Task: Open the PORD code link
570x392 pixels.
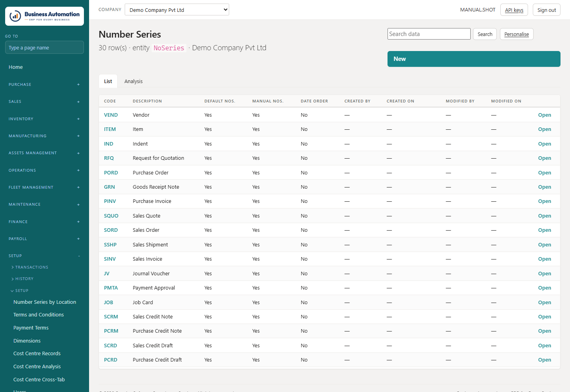Action: pyautogui.click(x=111, y=173)
